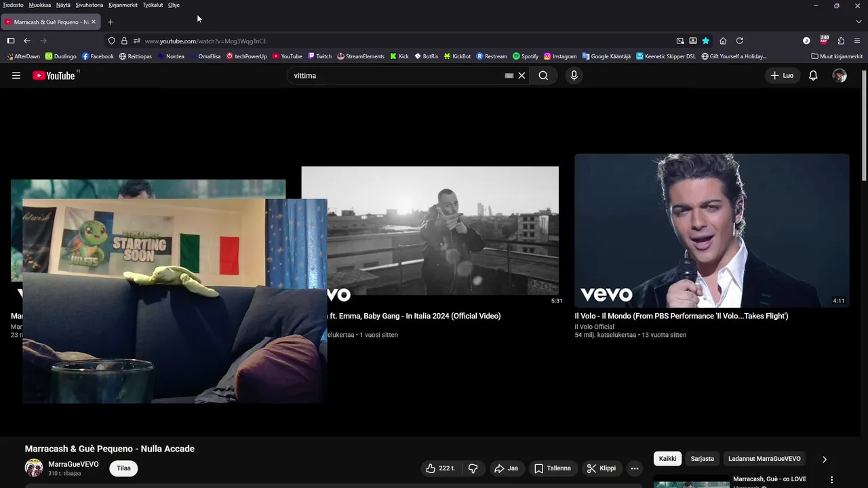Dislike the video with thumbs down
The width and height of the screenshot is (868, 488).
[x=473, y=468]
